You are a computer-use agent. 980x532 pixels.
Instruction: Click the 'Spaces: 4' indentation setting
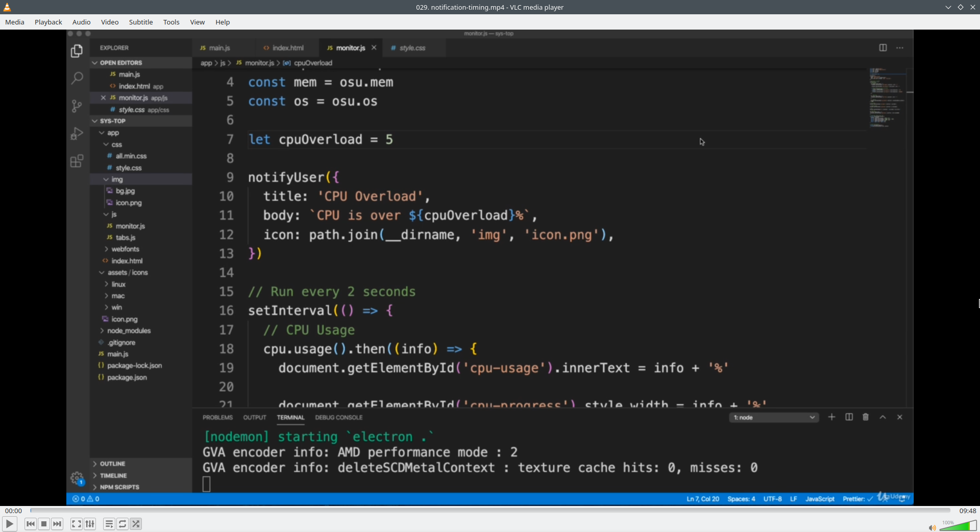click(x=741, y=499)
